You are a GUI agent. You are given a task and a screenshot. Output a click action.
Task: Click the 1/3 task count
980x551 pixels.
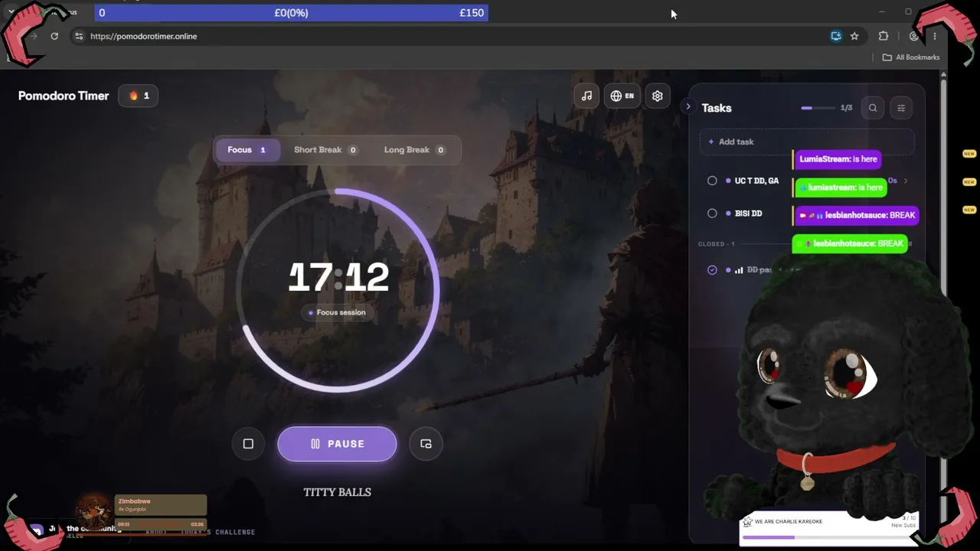point(846,108)
